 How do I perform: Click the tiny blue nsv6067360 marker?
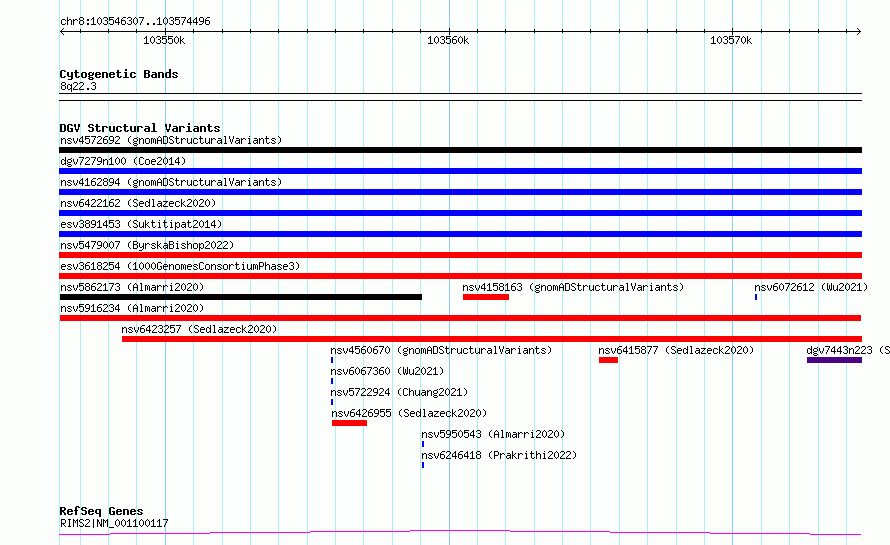[332, 381]
